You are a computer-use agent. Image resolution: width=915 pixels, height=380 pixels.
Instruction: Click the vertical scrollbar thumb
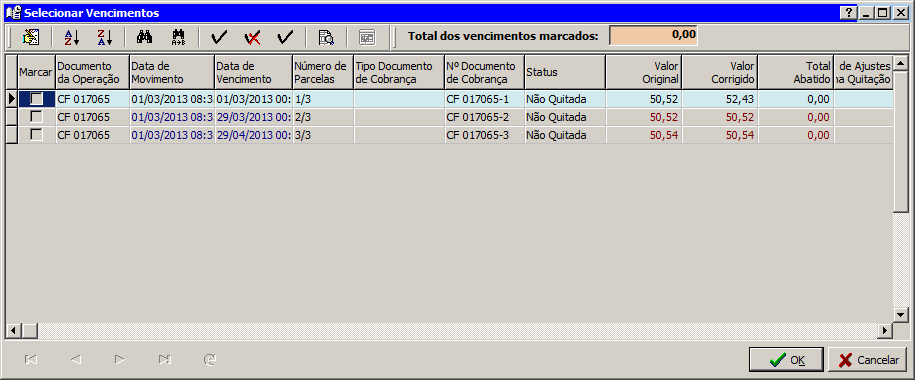900,141
